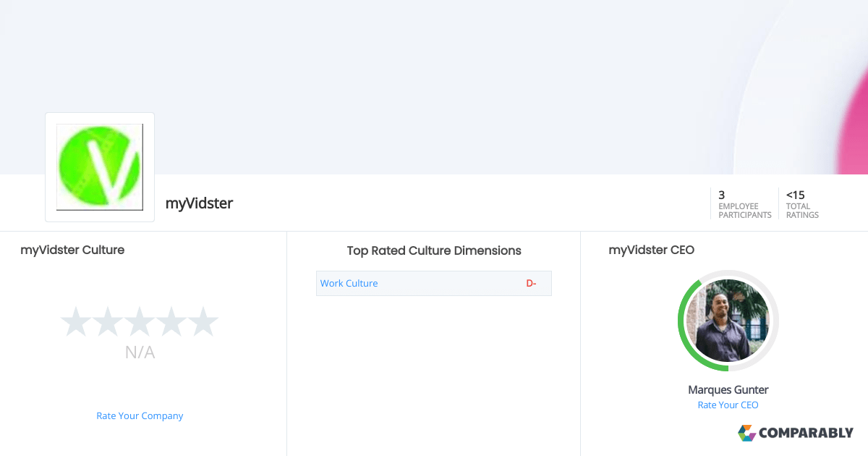The image size is (868, 456).
Task: Click the D- grade for Work Culture
Action: coord(531,284)
